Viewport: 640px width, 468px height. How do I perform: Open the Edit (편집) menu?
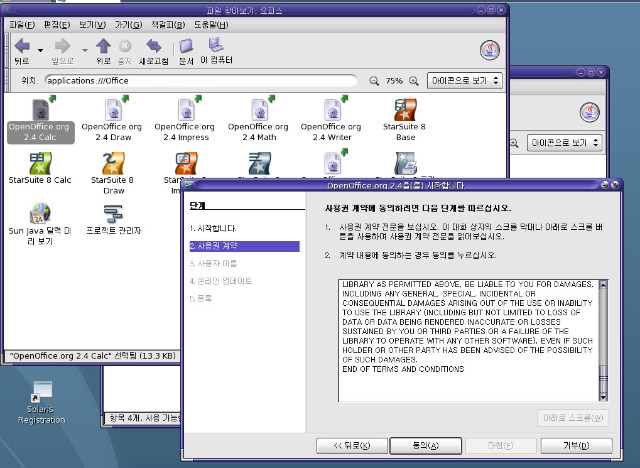[x=57, y=25]
